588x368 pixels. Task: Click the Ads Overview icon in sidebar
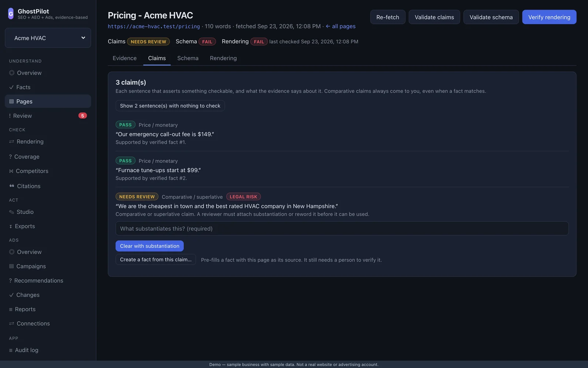pos(12,252)
